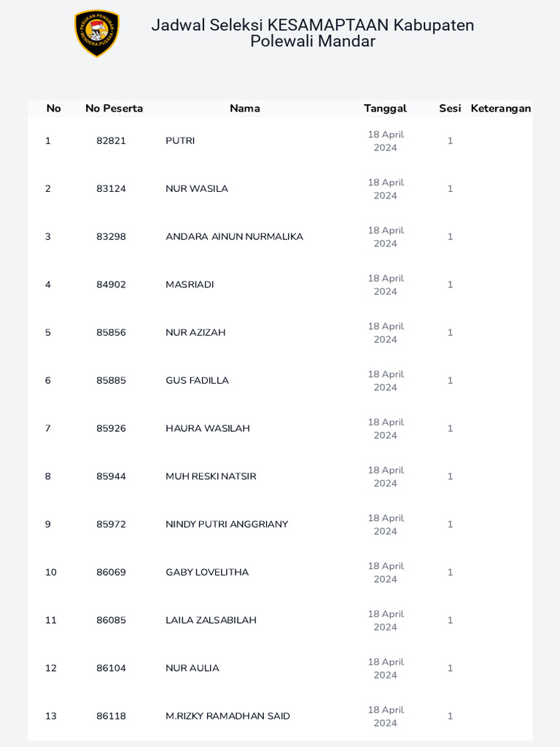Click the name GUS FADILLA
Viewport: 560px width, 747px height.
point(197,381)
